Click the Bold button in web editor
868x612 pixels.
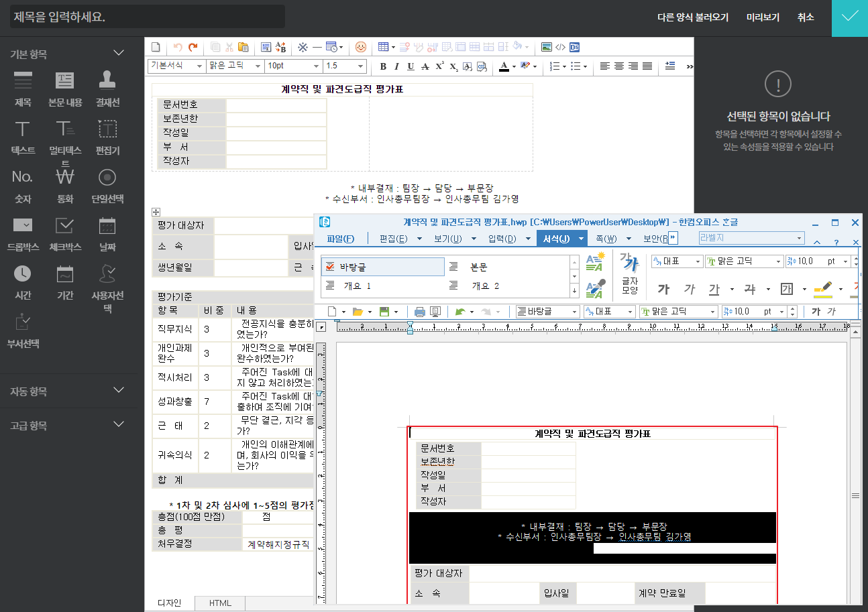pos(383,66)
